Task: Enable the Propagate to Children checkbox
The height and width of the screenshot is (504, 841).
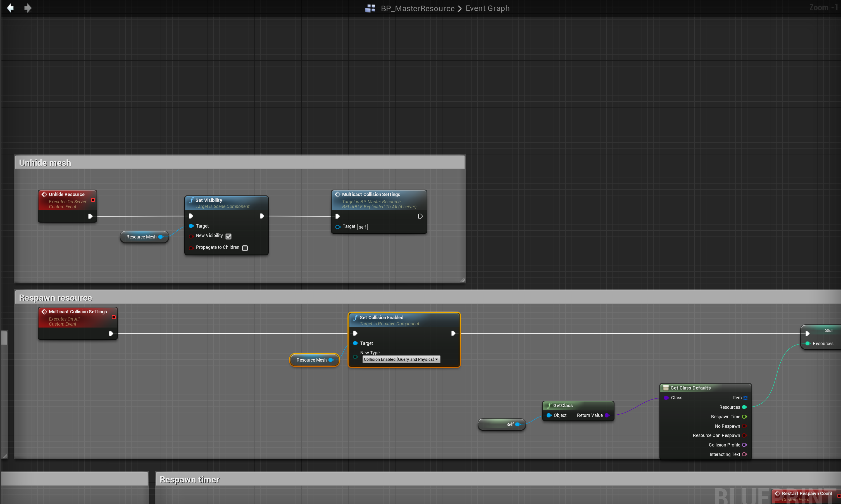Action: [245, 248]
